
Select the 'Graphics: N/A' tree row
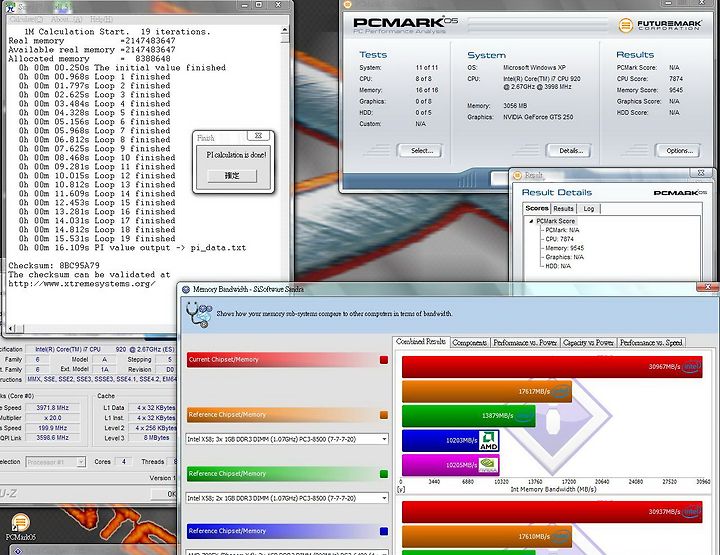[564, 257]
